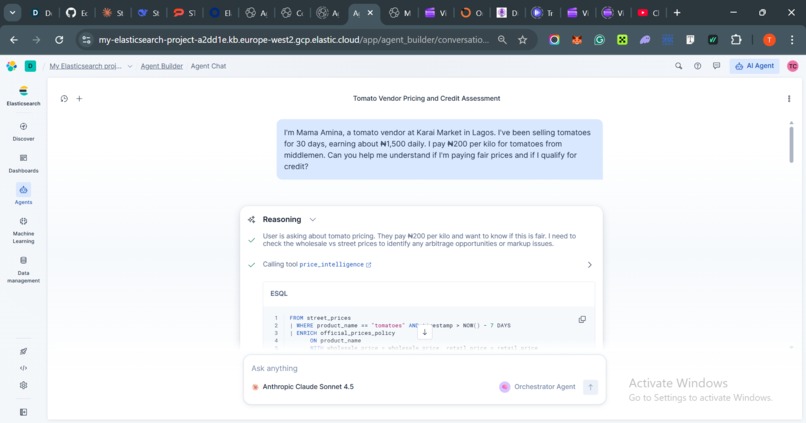Screen dimensions: 806x423
Task: Open the conversation three-dot options menu
Action: click(789, 99)
